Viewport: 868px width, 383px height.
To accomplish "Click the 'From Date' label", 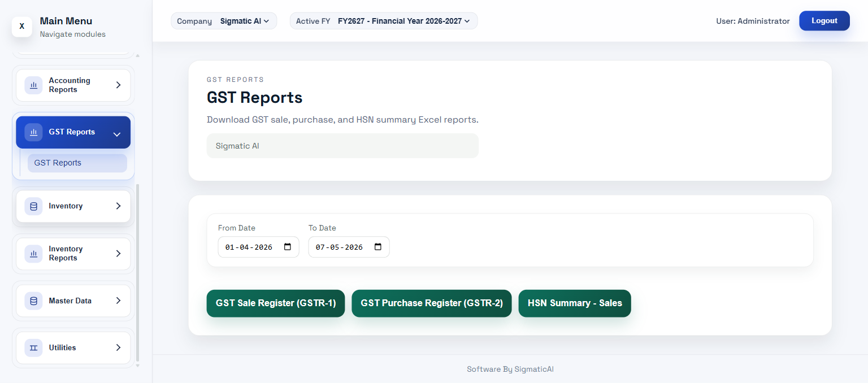I will coord(237,228).
